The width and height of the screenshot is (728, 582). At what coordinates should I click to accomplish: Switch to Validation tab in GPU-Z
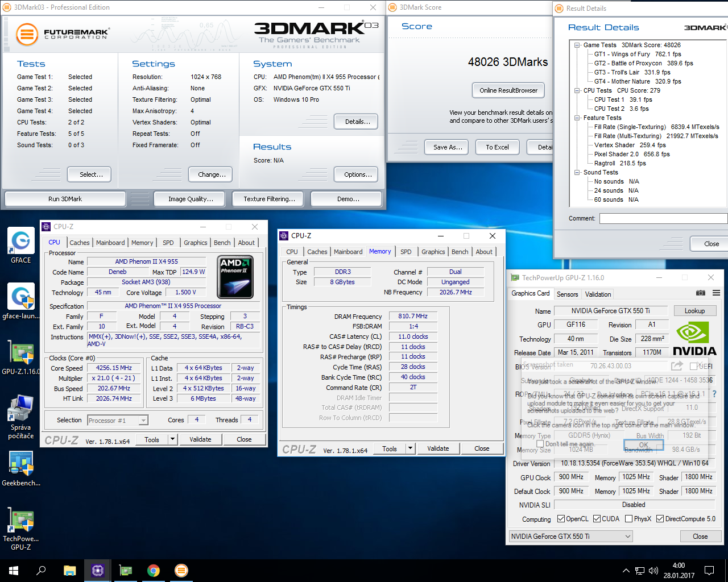click(598, 294)
